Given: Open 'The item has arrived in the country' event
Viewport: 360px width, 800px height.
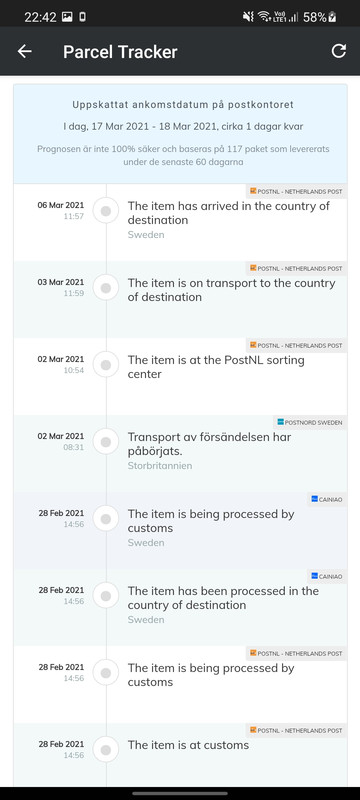Looking at the screenshot, I should tap(181, 222).
